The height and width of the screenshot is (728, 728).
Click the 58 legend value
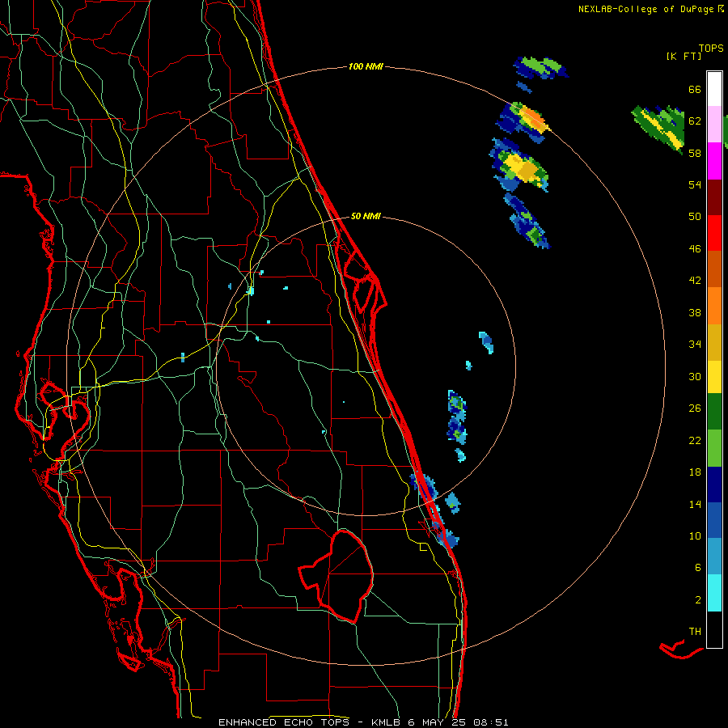coord(695,153)
